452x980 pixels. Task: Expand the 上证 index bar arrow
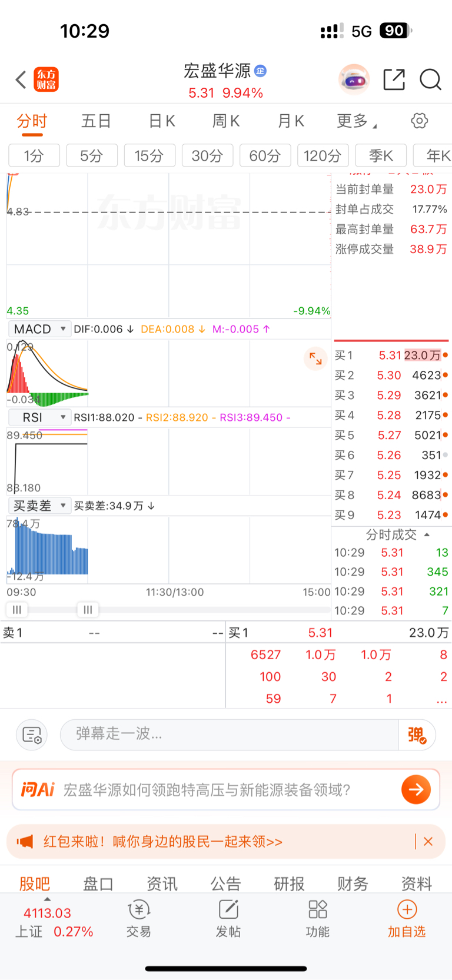tap(47, 899)
